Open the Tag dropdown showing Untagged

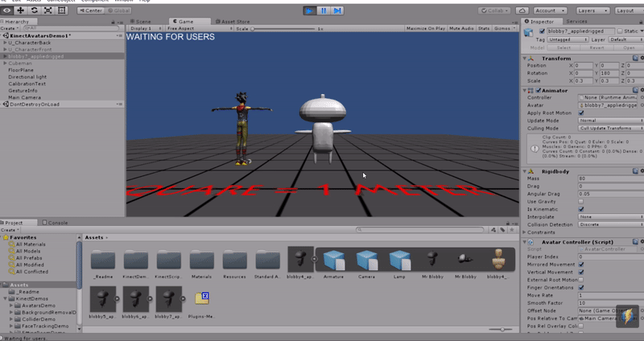coord(568,39)
